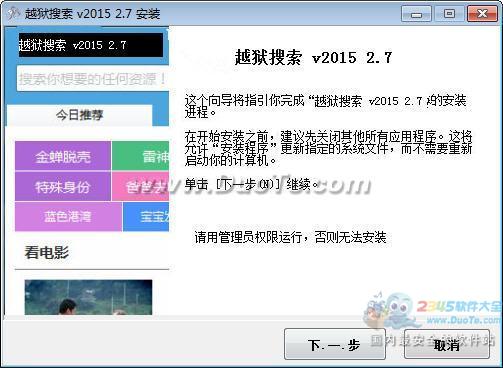The height and width of the screenshot is (368, 503).
Task: Click the www.DuoTe.com watermark link
Action: pos(463,321)
